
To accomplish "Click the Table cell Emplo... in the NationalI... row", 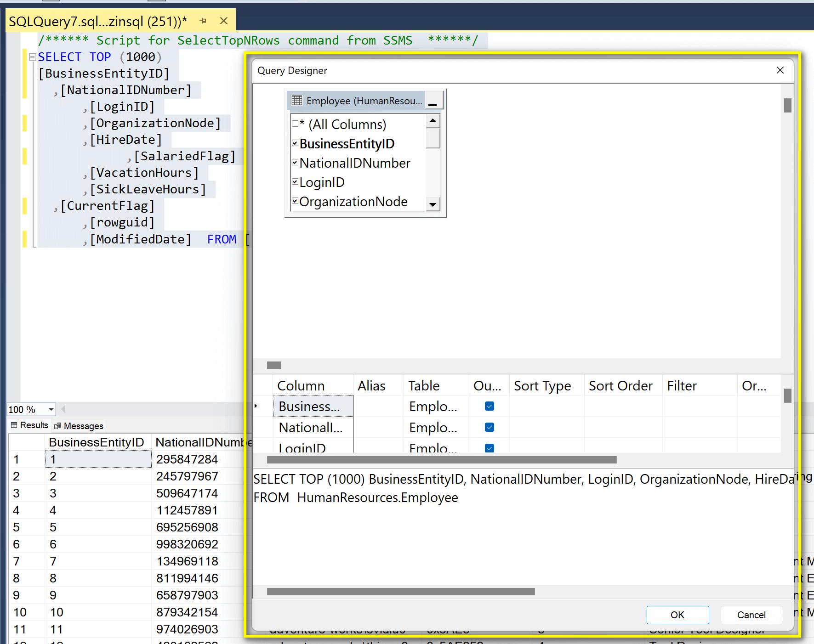I will (x=436, y=428).
